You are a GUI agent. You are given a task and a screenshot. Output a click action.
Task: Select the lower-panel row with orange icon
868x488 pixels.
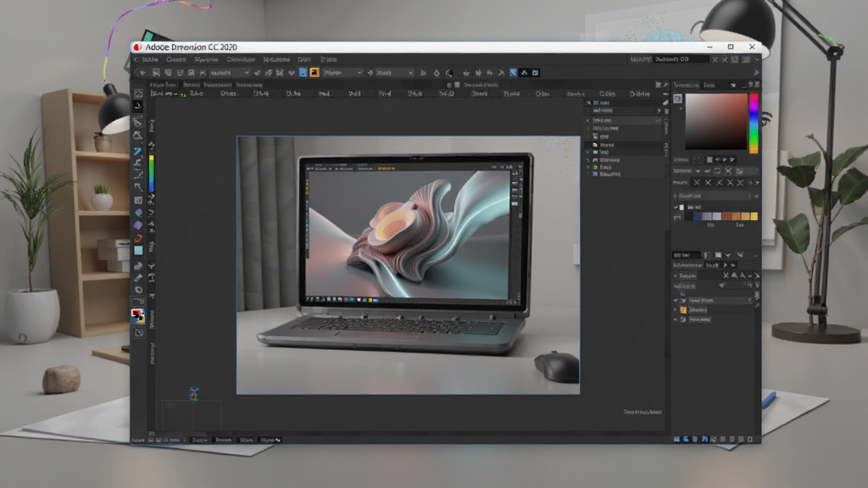pyautogui.click(x=714, y=310)
